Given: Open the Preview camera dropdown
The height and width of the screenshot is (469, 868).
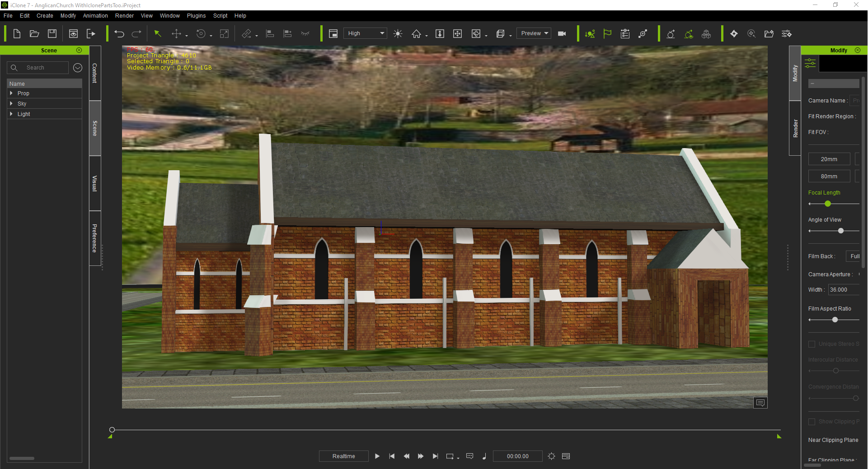Looking at the screenshot, I should click(x=534, y=33).
